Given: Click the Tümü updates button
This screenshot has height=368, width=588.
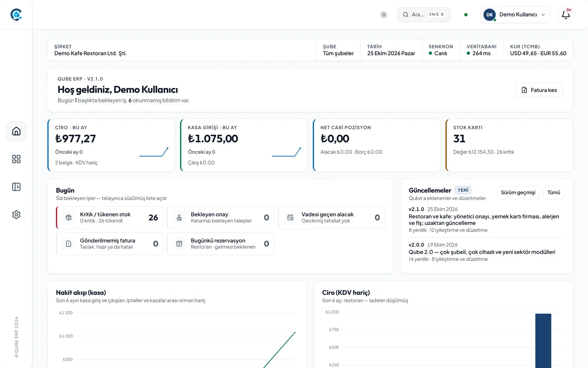Looking at the screenshot, I should (553, 192).
